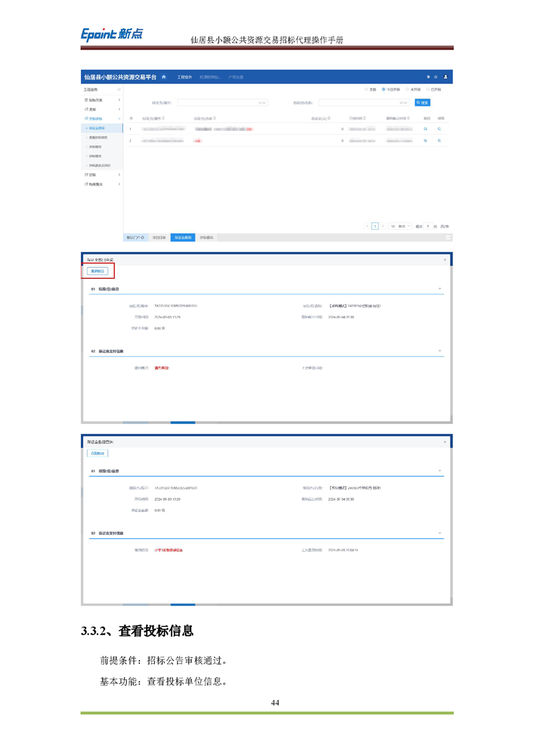
Task: Select the 已开标 radio filter
Action: pyautogui.click(x=427, y=90)
